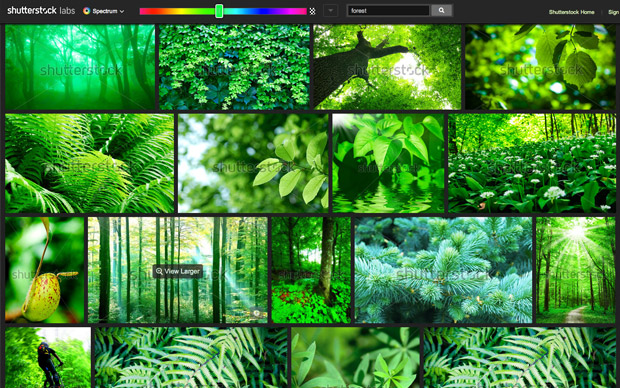Open the tree trunk viewed from below photo

point(388,67)
